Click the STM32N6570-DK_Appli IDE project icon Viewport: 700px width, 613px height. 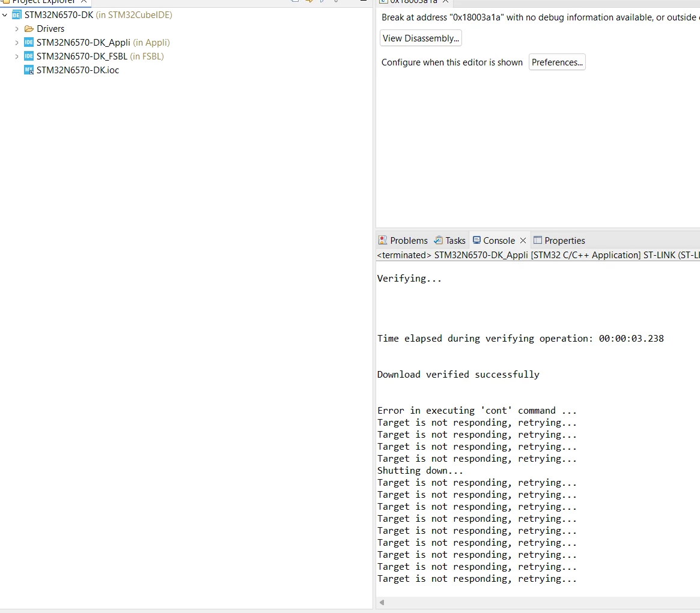pos(29,43)
